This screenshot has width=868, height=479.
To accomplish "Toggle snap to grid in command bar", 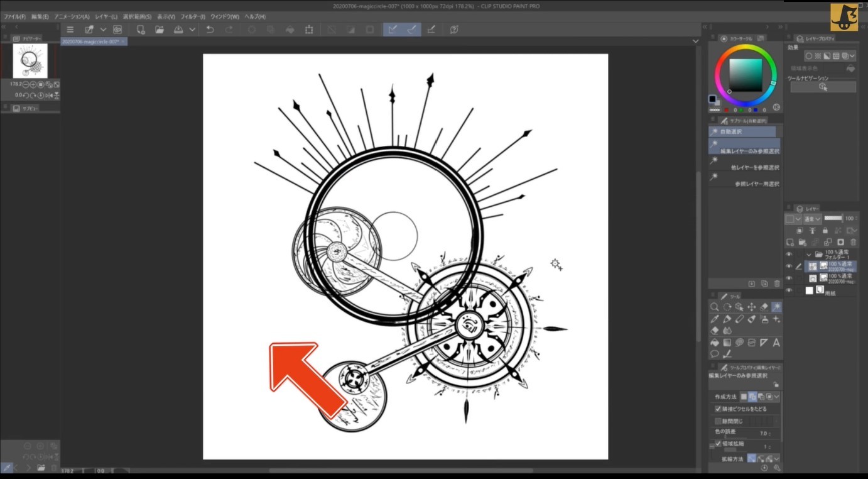I will click(431, 30).
